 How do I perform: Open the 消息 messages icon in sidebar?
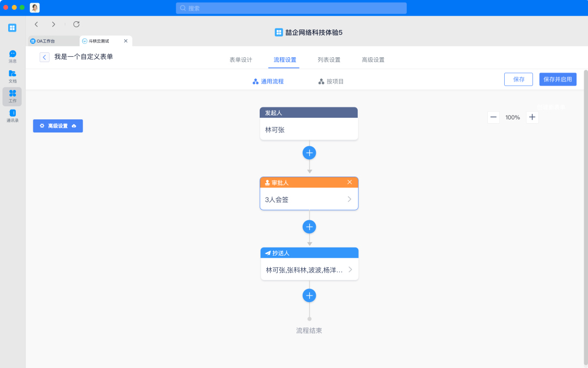13,54
